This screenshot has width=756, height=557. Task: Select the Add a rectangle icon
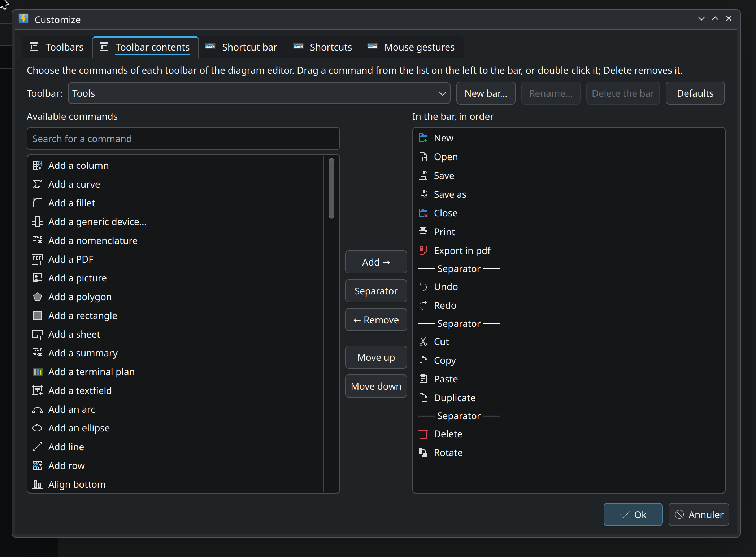[x=38, y=316]
